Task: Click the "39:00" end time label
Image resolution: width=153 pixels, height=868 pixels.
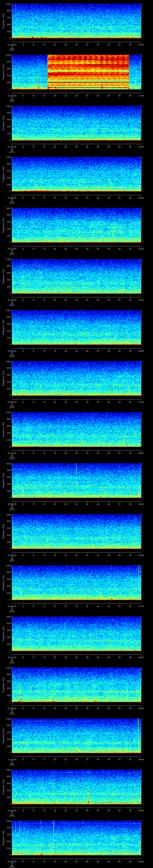Action: pyautogui.click(x=141, y=504)
